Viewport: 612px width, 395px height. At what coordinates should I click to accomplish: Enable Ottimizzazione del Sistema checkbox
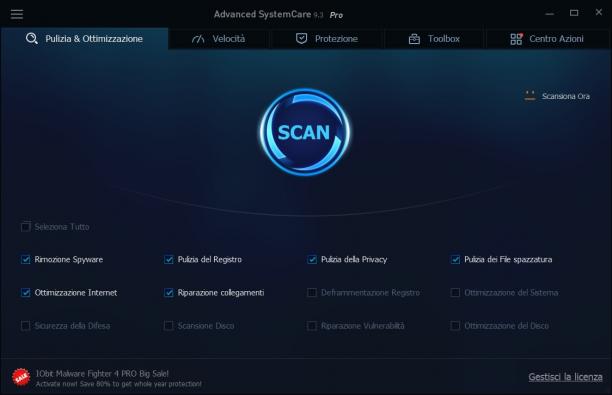pyautogui.click(x=455, y=293)
